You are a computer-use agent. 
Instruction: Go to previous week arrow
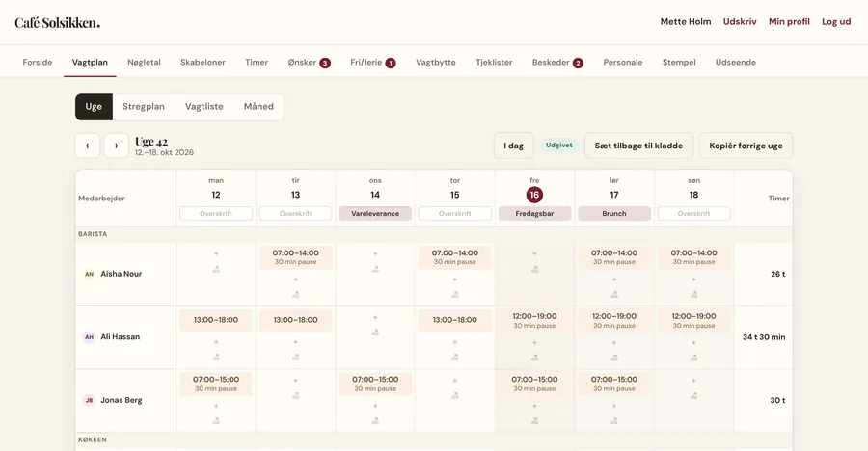(88, 146)
